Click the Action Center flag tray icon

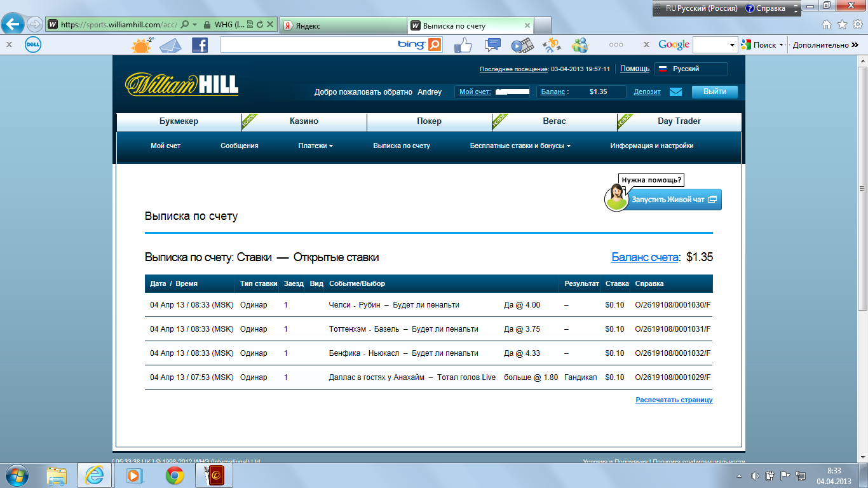coord(785,476)
